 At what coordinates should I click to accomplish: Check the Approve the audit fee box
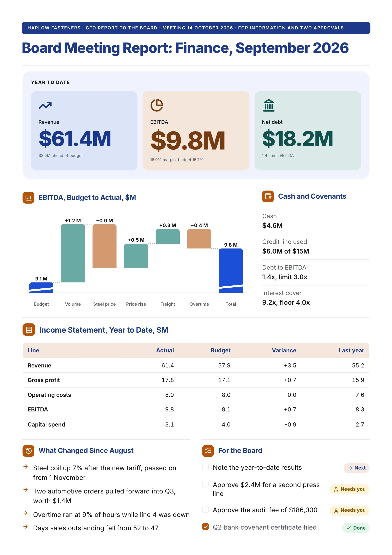205,509
